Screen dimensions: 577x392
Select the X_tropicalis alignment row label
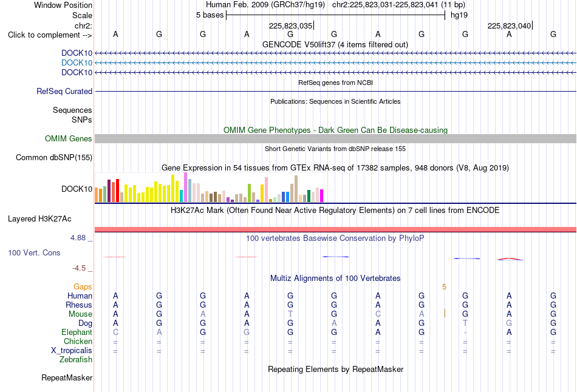click(72, 351)
